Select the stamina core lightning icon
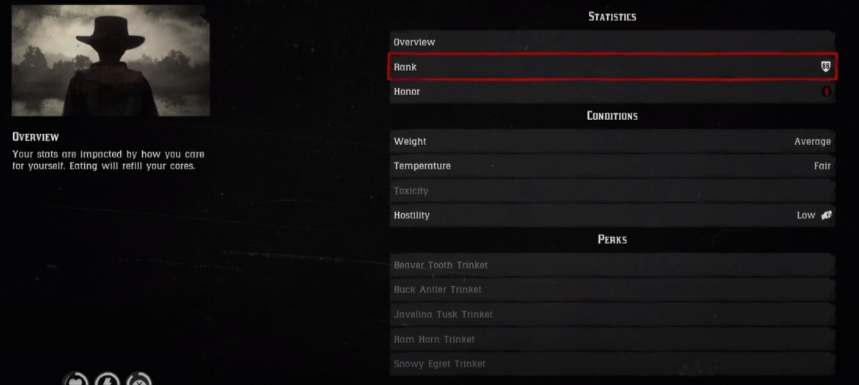Viewport: 859px width, 385px height. point(107,379)
